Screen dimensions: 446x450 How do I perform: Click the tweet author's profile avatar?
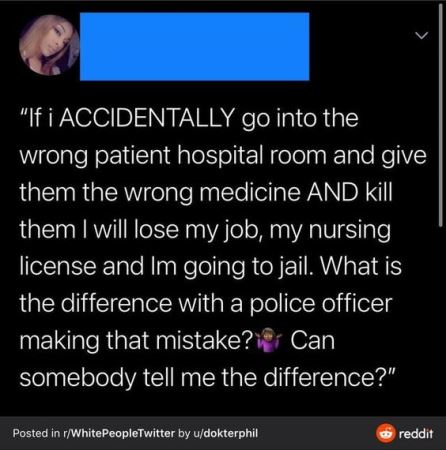tap(49, 45)
